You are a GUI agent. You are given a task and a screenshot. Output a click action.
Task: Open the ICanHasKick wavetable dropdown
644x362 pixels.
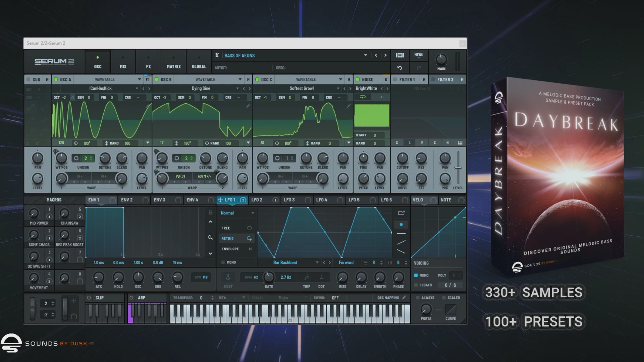coord(137,88)
